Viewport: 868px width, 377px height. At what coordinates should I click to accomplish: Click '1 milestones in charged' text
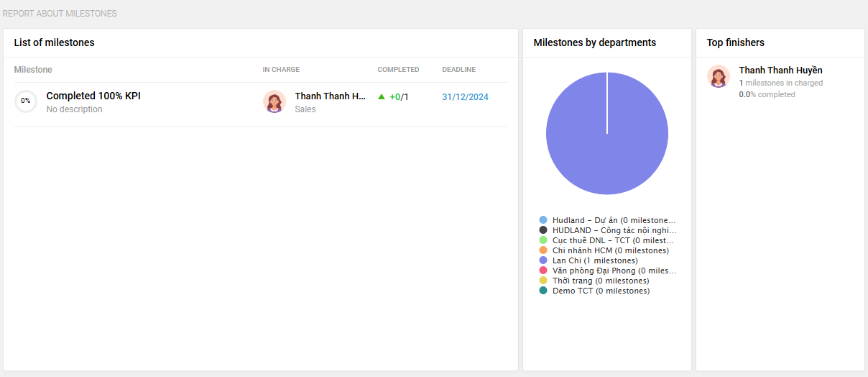pyautogui.click(x=781, y=83)
